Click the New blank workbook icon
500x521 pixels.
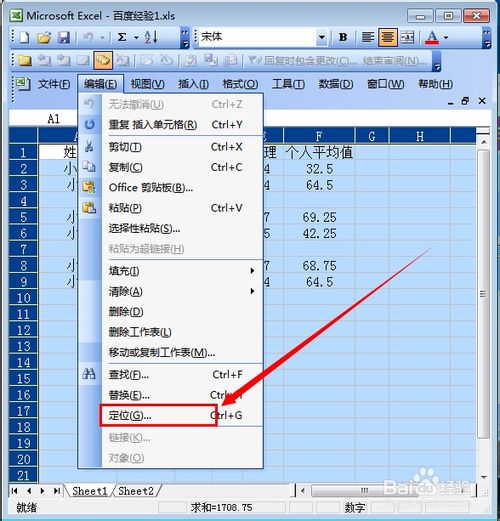[x=24, y=37]
